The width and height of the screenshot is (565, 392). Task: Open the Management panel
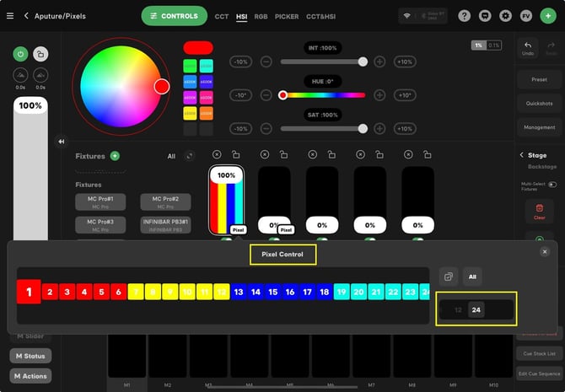[x=540, y=127]
